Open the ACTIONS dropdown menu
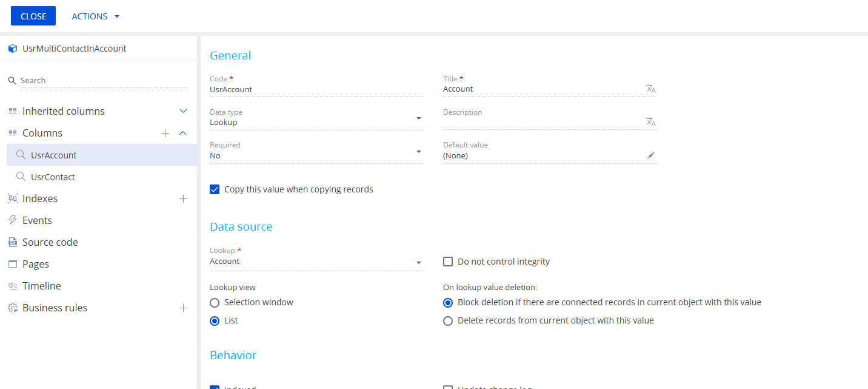 click(96, 16)
